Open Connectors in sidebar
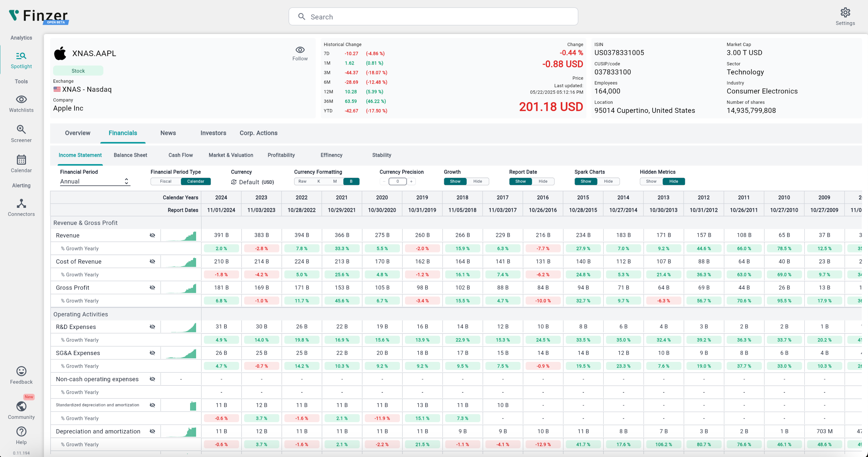This screenshot has height=457, width=868. click(x=21, y=208)
